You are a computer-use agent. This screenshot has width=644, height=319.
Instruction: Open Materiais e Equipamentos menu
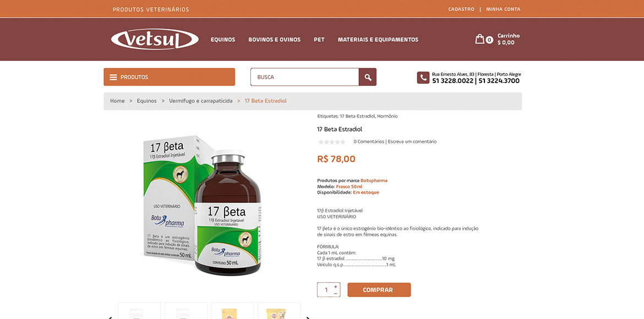pos(378,40)
